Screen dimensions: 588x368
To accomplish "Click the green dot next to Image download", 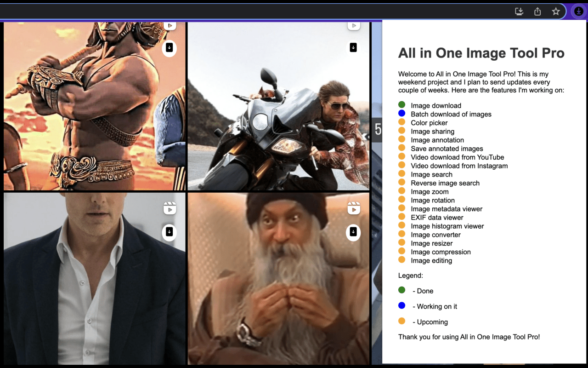I will [402, 105].
